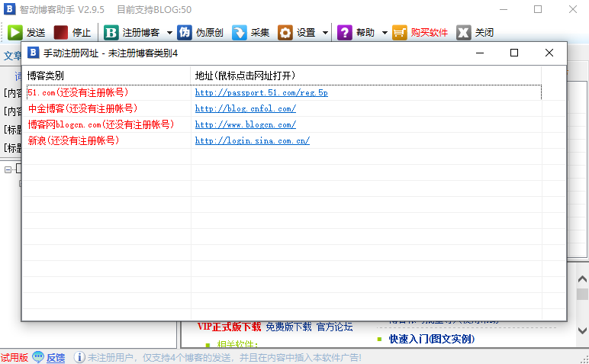This screenshot has height=364, width=589.
Task: Click the 未注册用户 status bar message
Action: pyautogui.click(x=224, y=358)
